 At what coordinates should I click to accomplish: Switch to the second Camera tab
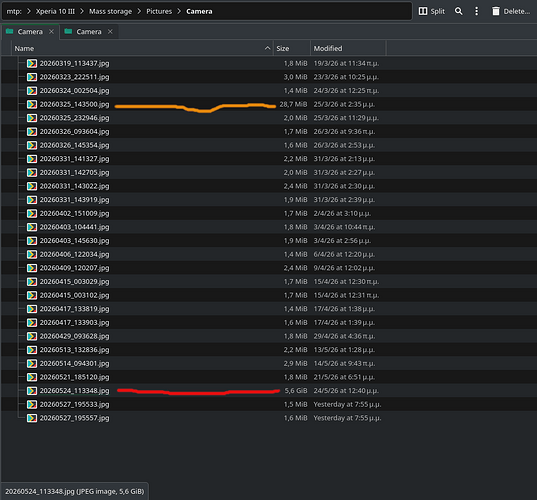pos(89,32)
